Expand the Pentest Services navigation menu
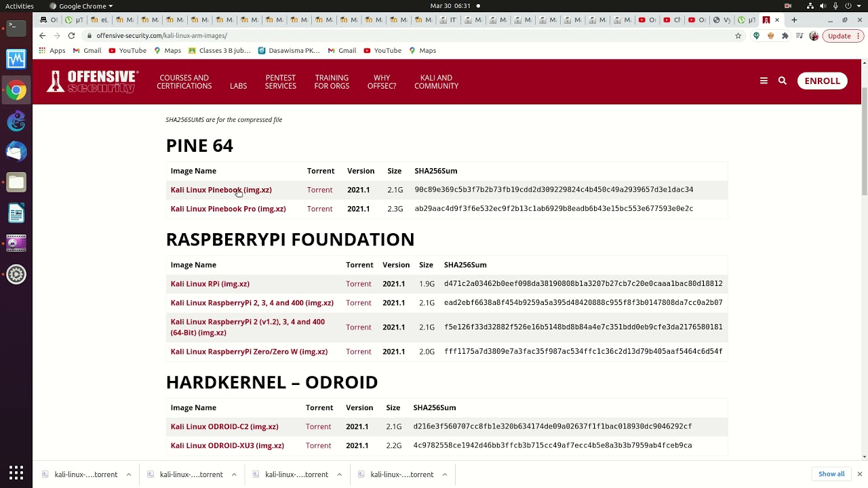 pyautogui.click(x=280, y=82)
